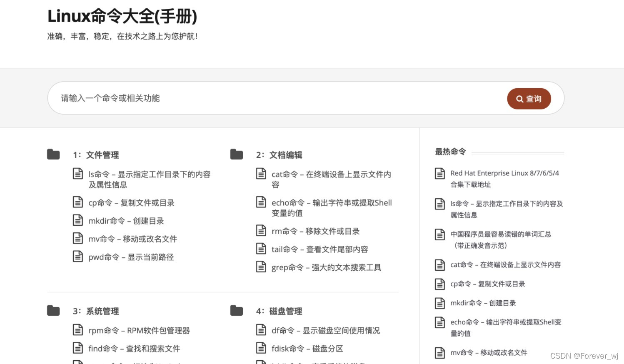The image size is (624, 364).
Task: Open Red Hat Enterprise Linux 8/7/6/5/4 合集下载地址
Action: coord(505,179)
